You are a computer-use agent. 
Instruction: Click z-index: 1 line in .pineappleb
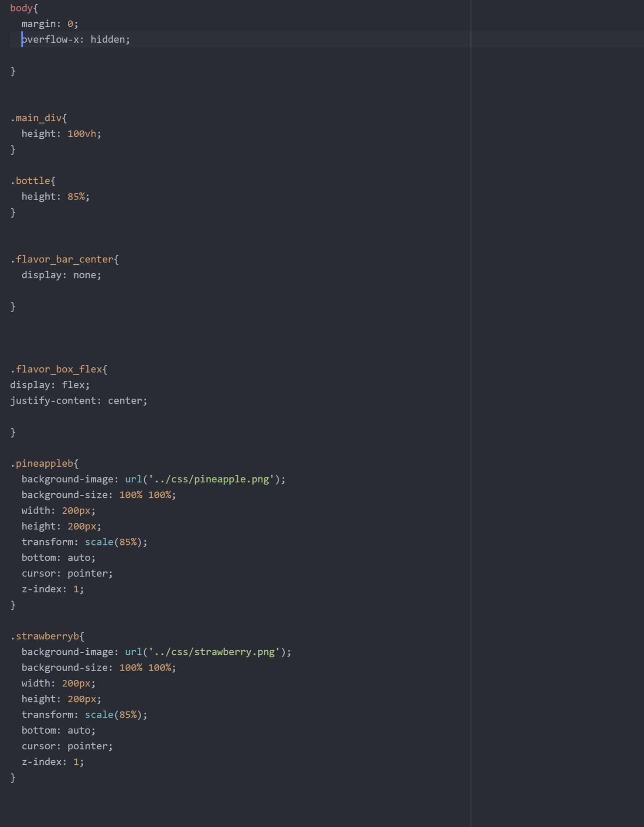pos(53,589)
